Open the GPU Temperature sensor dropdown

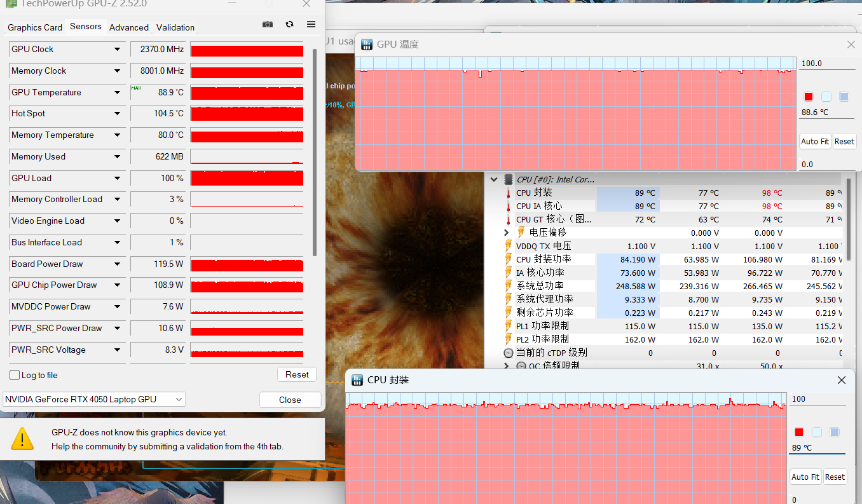[x=117, y=93]
